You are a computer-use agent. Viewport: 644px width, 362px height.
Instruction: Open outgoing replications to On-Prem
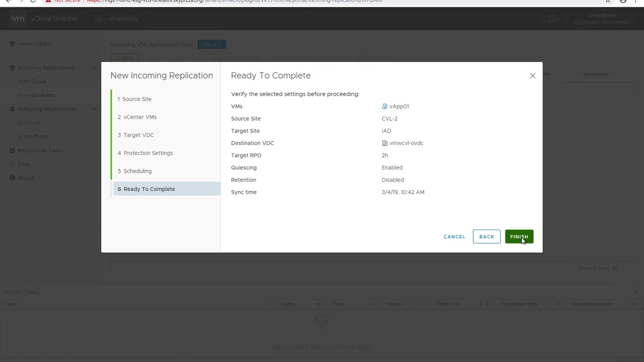click(x=33, y=137)
